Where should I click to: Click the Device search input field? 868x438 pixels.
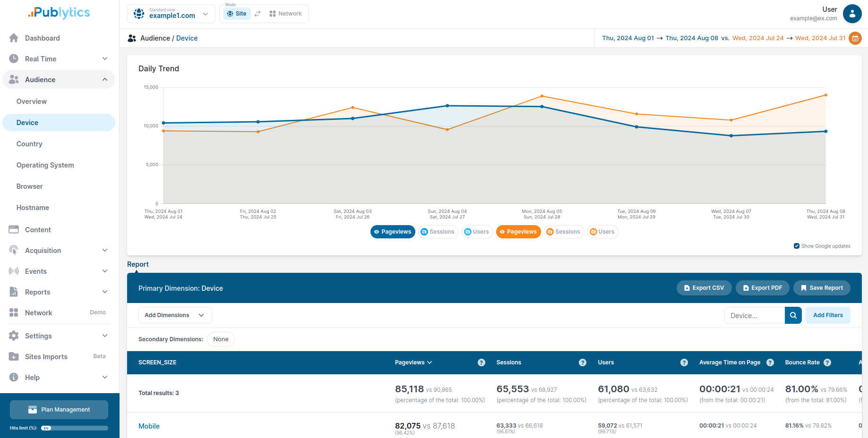click(x=755, y=315)
